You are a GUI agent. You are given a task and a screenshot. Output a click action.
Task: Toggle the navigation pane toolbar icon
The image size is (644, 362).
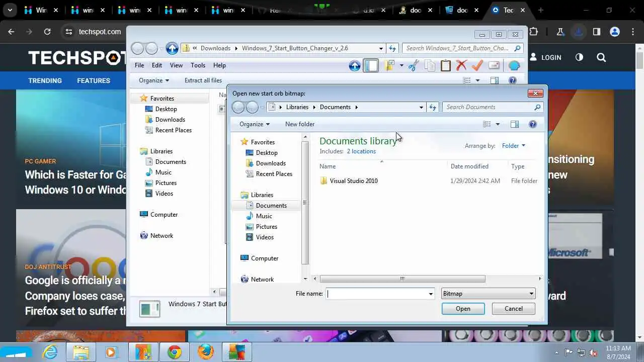[x=371, y=66]
